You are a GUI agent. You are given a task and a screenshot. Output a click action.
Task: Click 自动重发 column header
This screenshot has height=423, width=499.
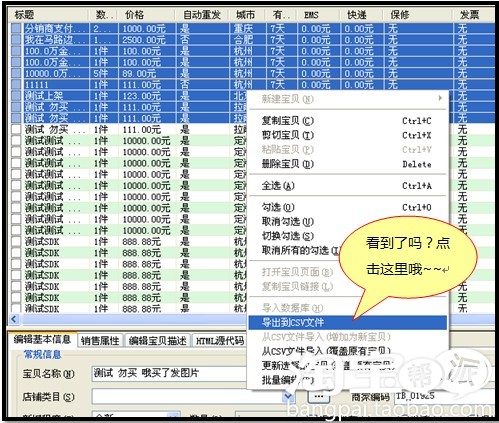click(202, 15)
